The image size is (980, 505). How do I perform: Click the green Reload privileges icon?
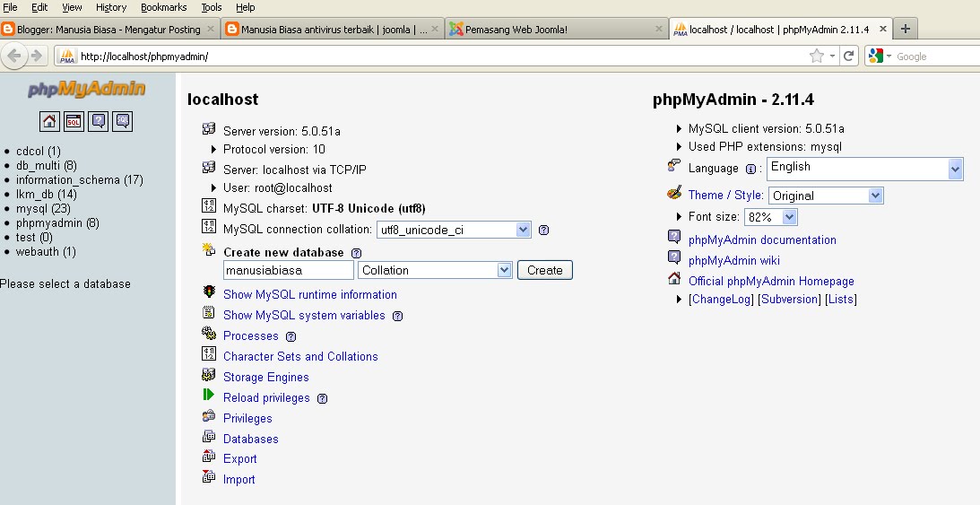(x=209, y=395)
